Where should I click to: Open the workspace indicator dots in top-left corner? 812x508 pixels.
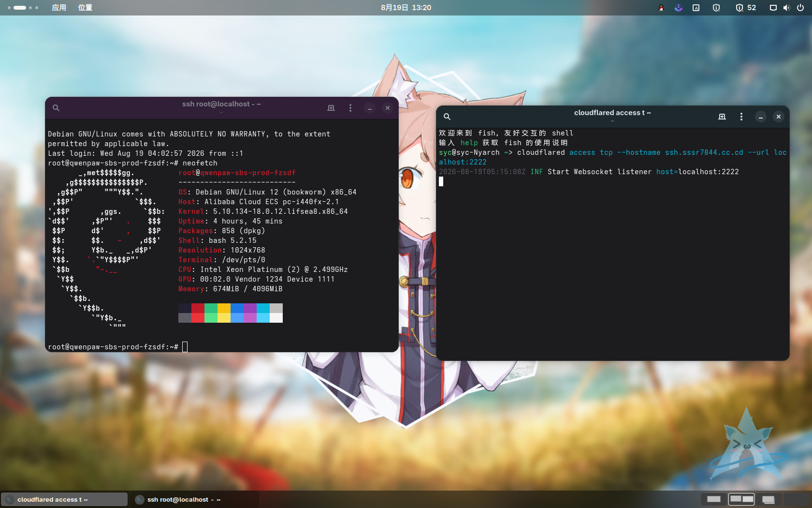(23, 8)
